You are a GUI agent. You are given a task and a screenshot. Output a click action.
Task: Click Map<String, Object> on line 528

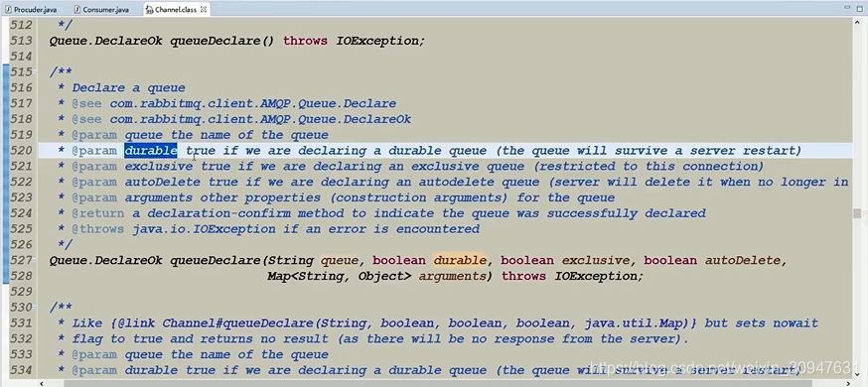click(x=339, y=276)
